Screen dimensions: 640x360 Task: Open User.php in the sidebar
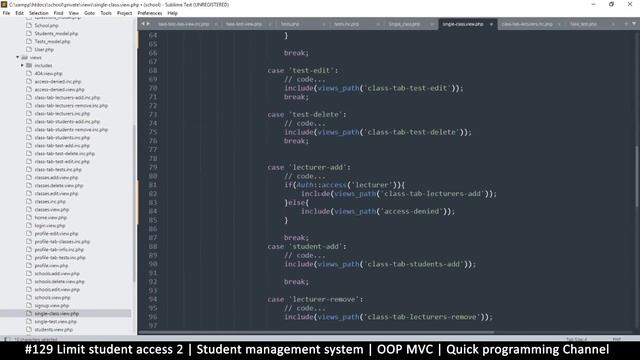tap(44, 49)
